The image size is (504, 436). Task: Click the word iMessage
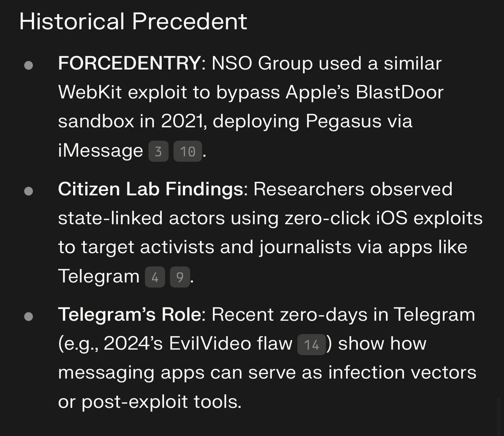coord(100,150)
